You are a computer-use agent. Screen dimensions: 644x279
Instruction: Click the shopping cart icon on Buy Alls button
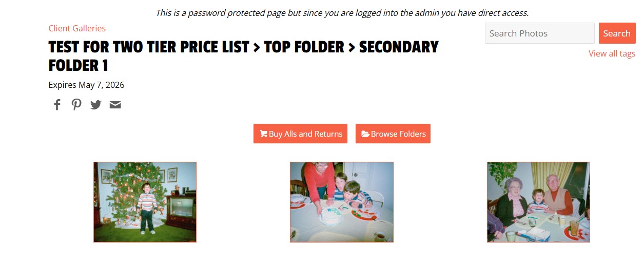click(263, 134)
